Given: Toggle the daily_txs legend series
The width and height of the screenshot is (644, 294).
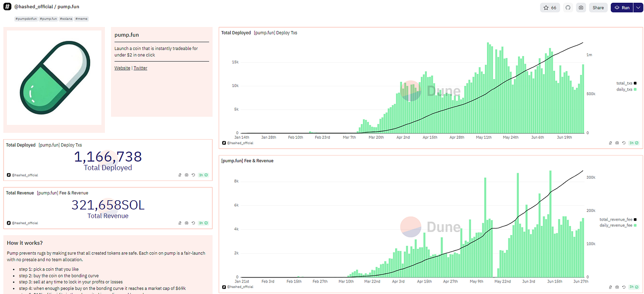Looking at the screenshot, I should [626, 89].
